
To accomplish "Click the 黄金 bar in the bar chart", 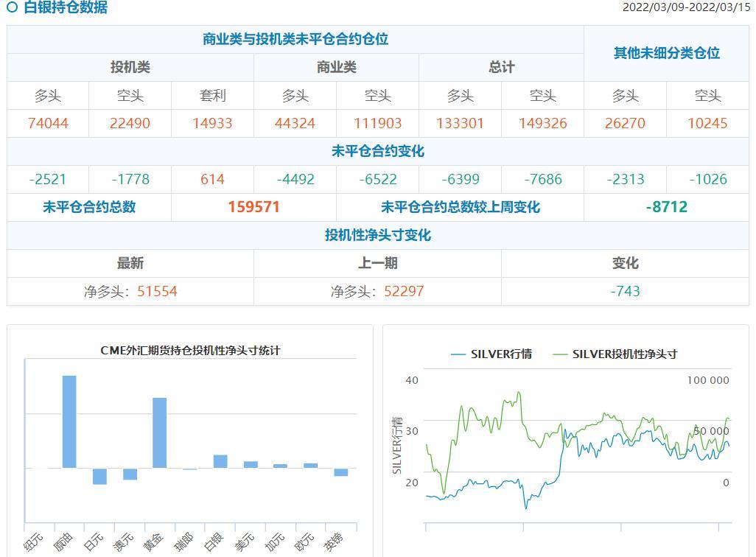I will [159, 432].
